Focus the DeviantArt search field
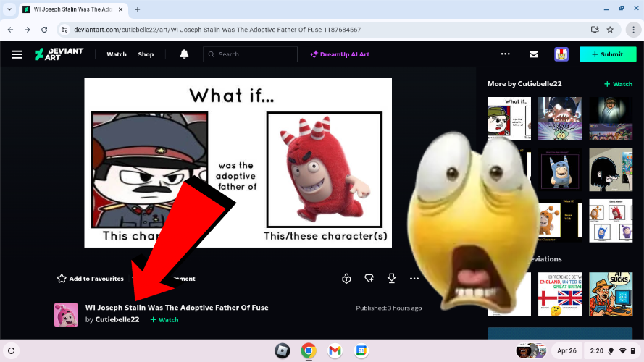The height and width of the screenshot is (362, 644). [x=250, y=54]
